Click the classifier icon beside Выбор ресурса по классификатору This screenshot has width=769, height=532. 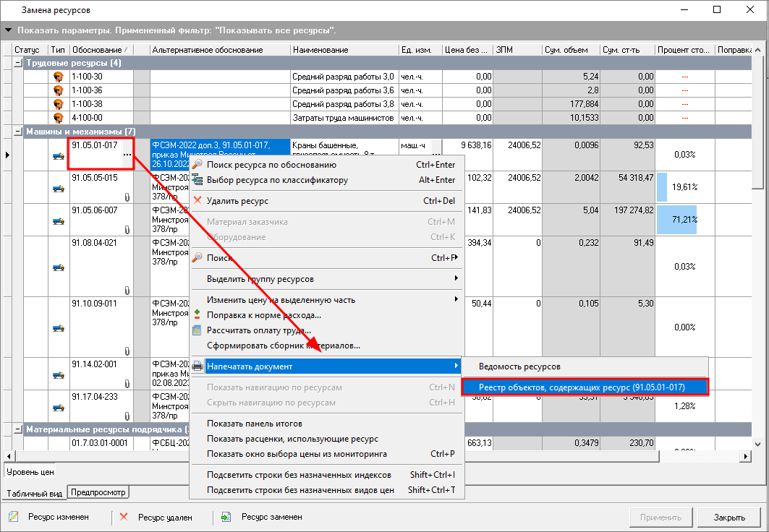[197, 180]
